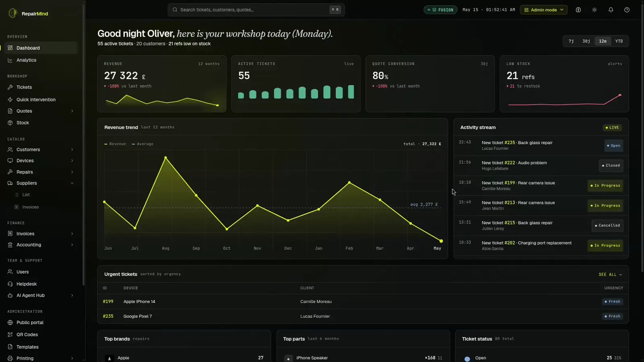The width and height of the screenshot is (644, 362).
Task: Click the Accounting bank icon
Action: 10,245
